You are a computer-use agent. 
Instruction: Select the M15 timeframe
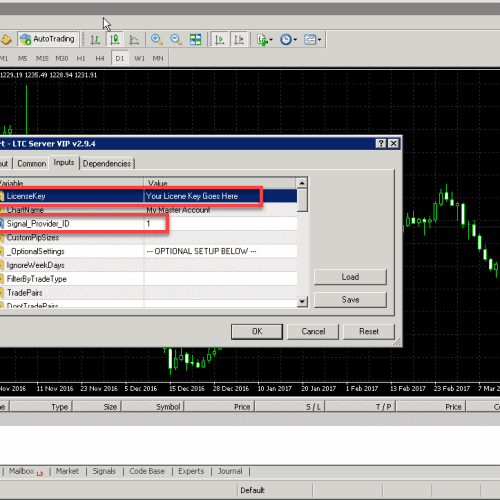point(42,58)
